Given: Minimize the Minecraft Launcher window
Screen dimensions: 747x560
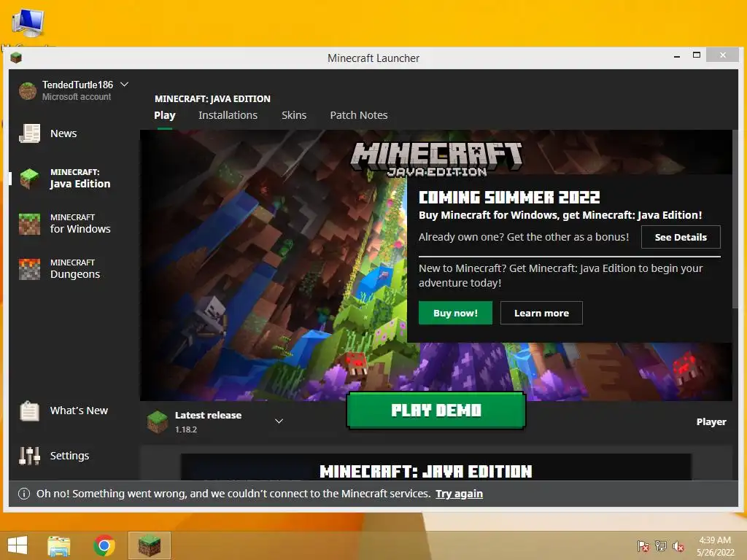Looking at the screenshot, I should pos(677,56).
